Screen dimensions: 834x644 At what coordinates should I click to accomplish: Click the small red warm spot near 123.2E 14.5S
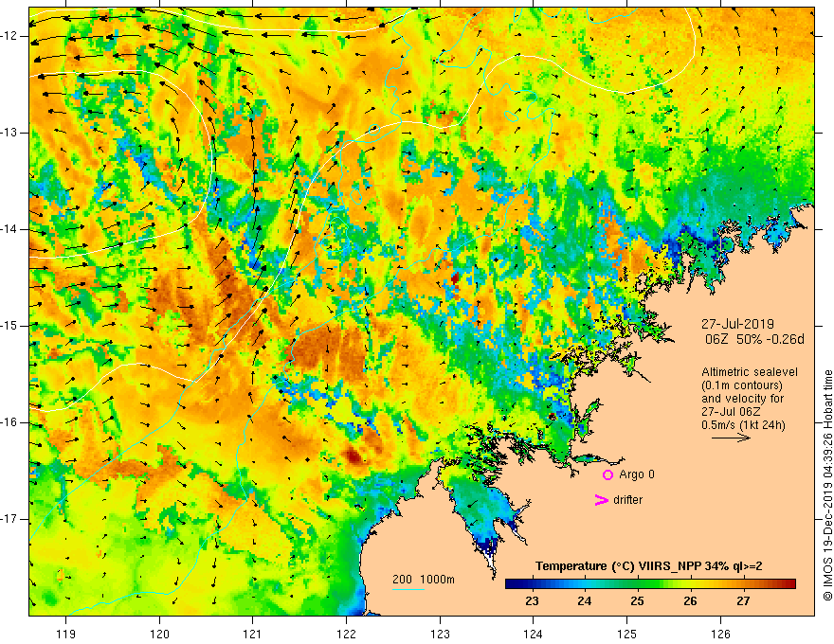pos(455,277)
